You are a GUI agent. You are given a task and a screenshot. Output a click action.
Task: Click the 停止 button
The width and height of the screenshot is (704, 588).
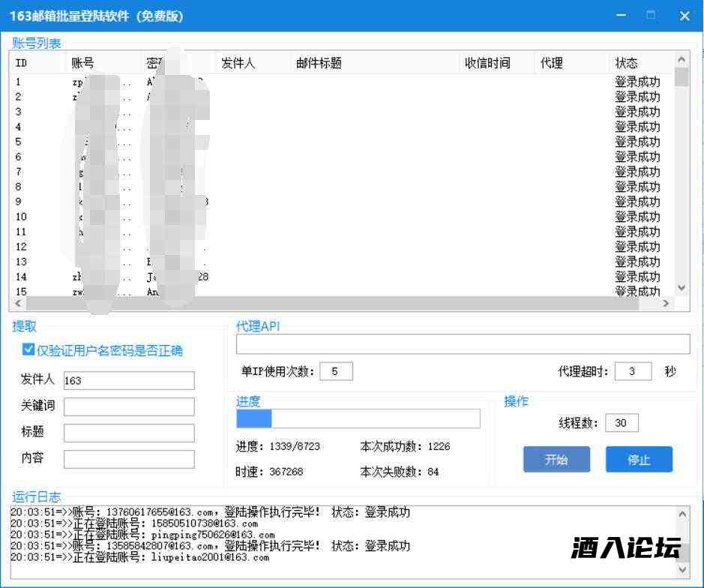click(x=639, y=459)
